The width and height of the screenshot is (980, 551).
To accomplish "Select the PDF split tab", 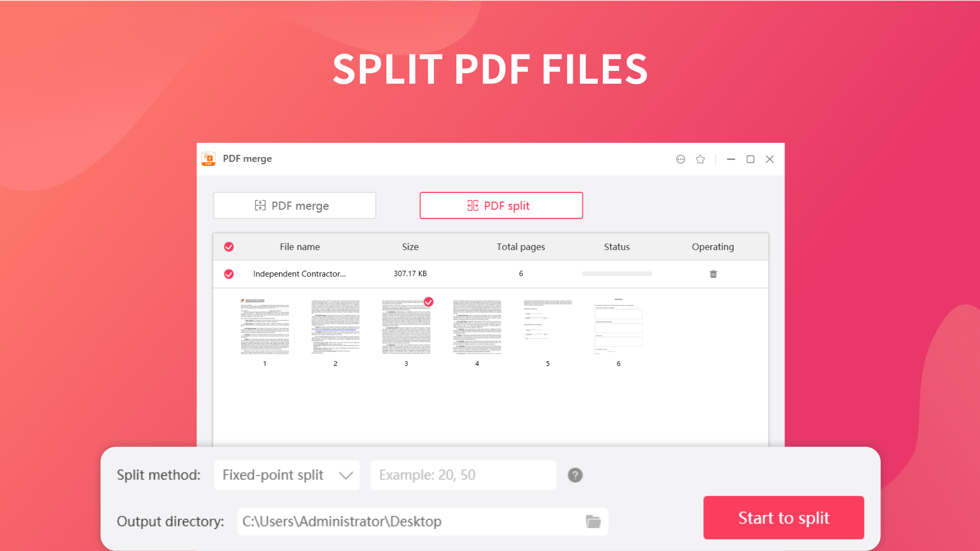I will point(501,206).
